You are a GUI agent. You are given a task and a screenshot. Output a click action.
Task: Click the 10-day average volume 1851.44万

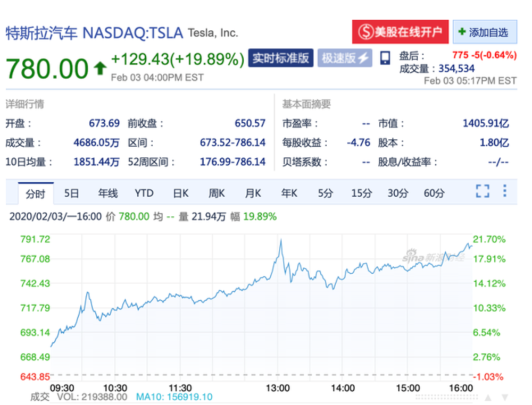pos(96,162)
